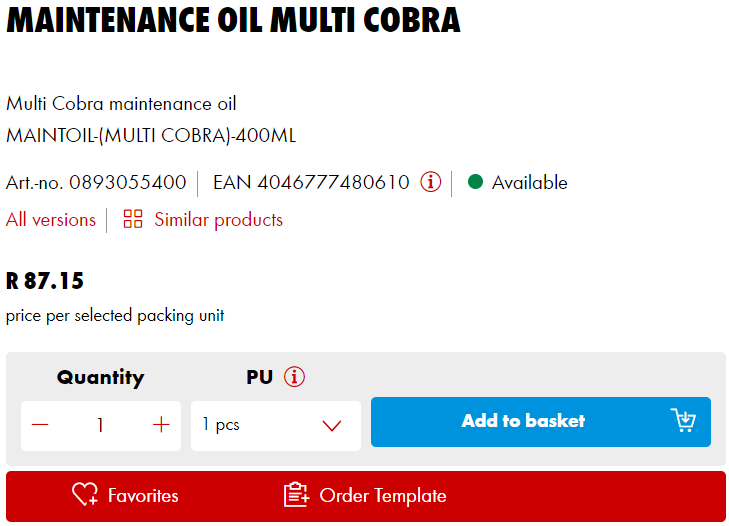Click the PU information icon
This screenshot has width=729, height=526.
point(294,377)
